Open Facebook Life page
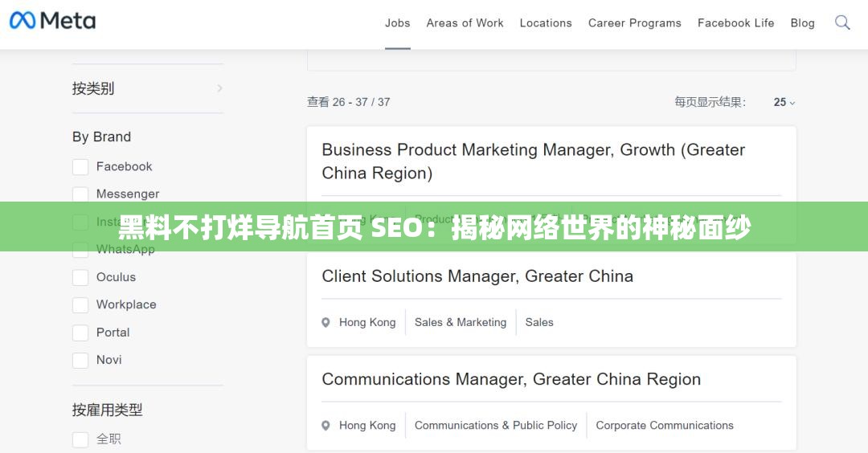This screenshot has height=453, width=868. point(735,23)
